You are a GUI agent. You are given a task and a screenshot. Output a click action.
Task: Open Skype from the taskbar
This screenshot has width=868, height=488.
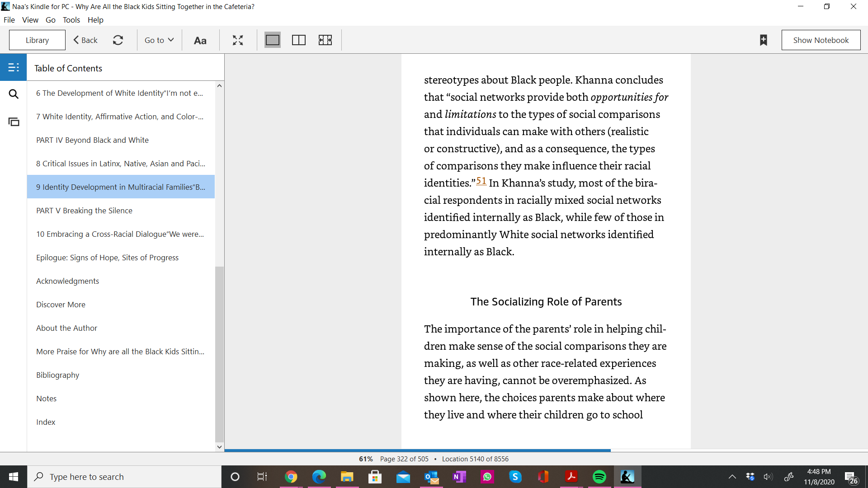[x=515, y=477]
